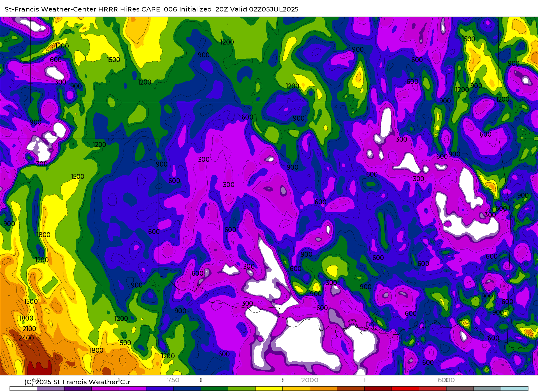Select the dark maroon legend swatch
The height and width of the screenshot is (392, 538).
[378, 389]
